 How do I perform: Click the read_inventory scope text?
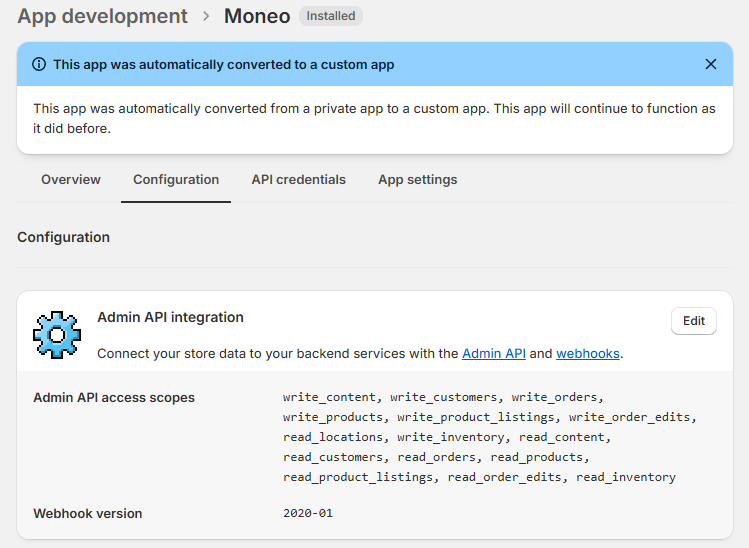(x=626, y=477)
